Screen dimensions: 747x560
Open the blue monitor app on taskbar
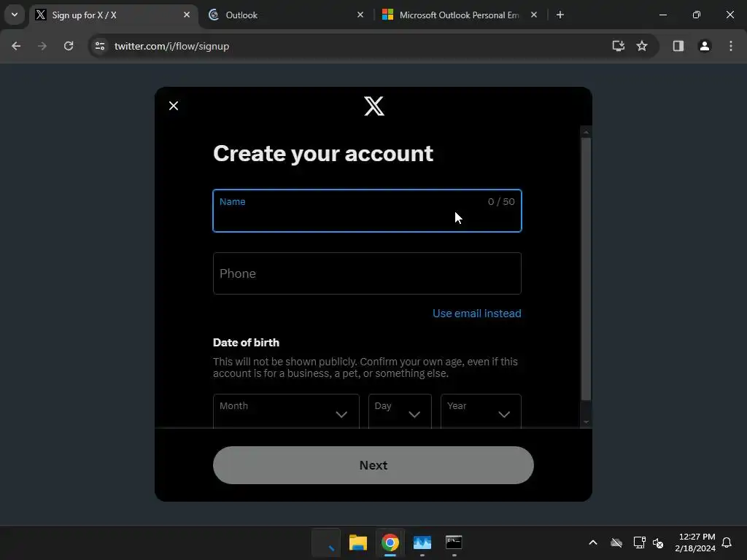[x=422, y=542]
